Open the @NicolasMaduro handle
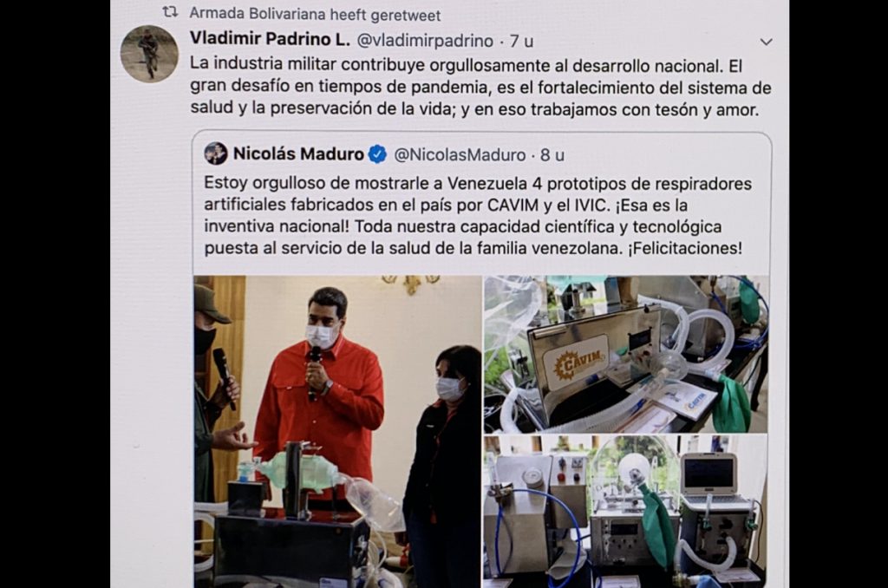888x588 pixels. point(460,154)
